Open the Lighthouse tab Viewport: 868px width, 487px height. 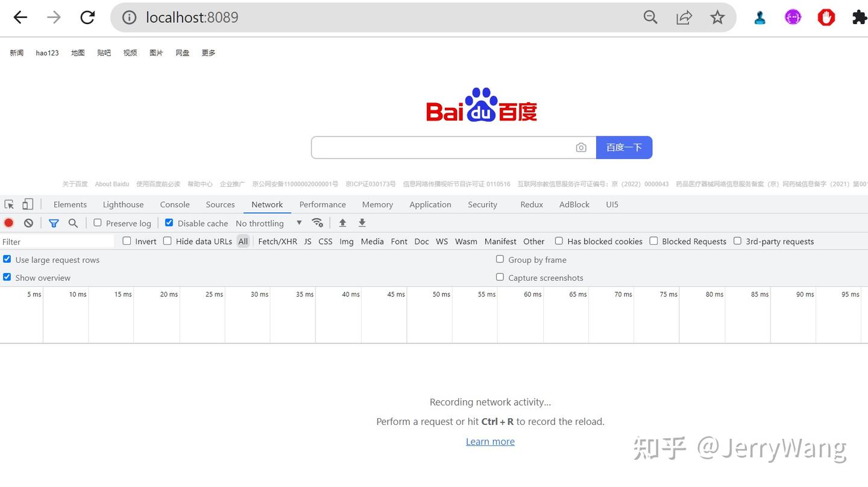123,204
